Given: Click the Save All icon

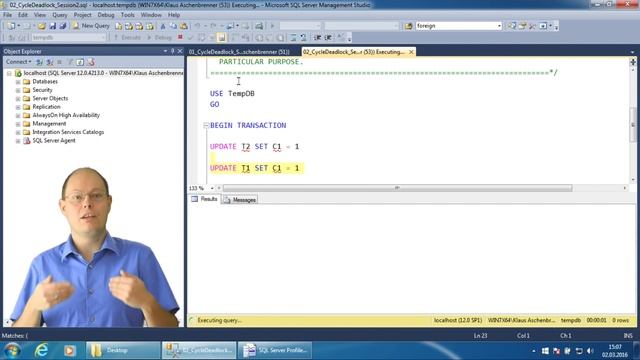Looking at the screenshot, I should pos(63,26).
